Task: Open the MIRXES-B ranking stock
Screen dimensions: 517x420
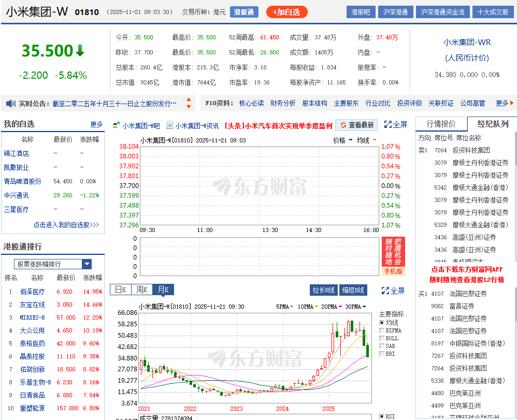Action: pyautogui.click(x=32, y=317)
